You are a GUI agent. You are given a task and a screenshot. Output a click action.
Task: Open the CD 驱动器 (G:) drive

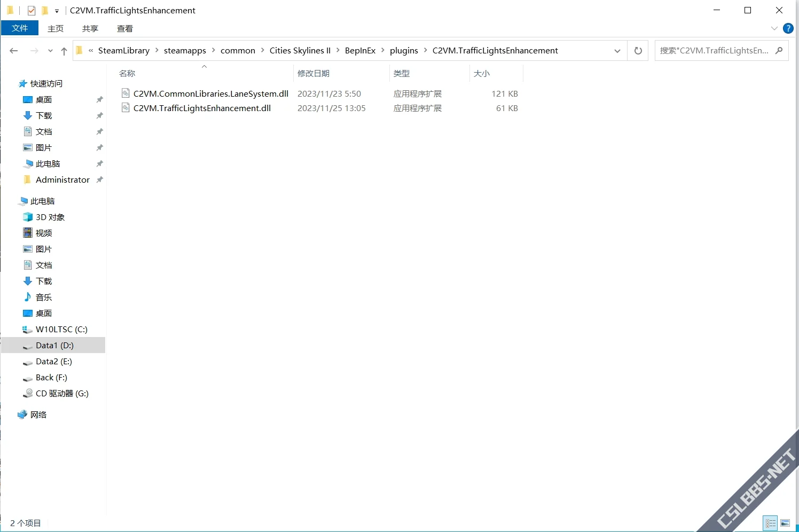point(62,394)
